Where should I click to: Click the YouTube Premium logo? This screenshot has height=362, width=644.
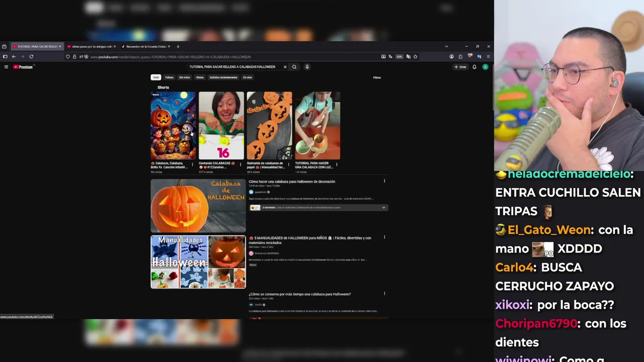click(23, 67)
